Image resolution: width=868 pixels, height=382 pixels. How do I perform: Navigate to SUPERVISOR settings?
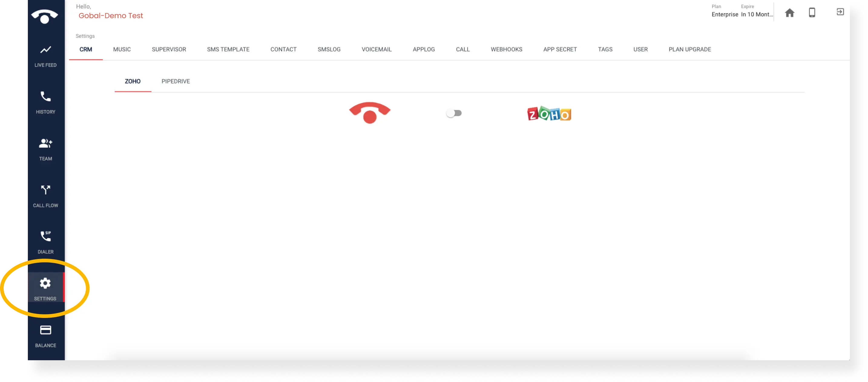pyautogui.click(x=168, y=49)
